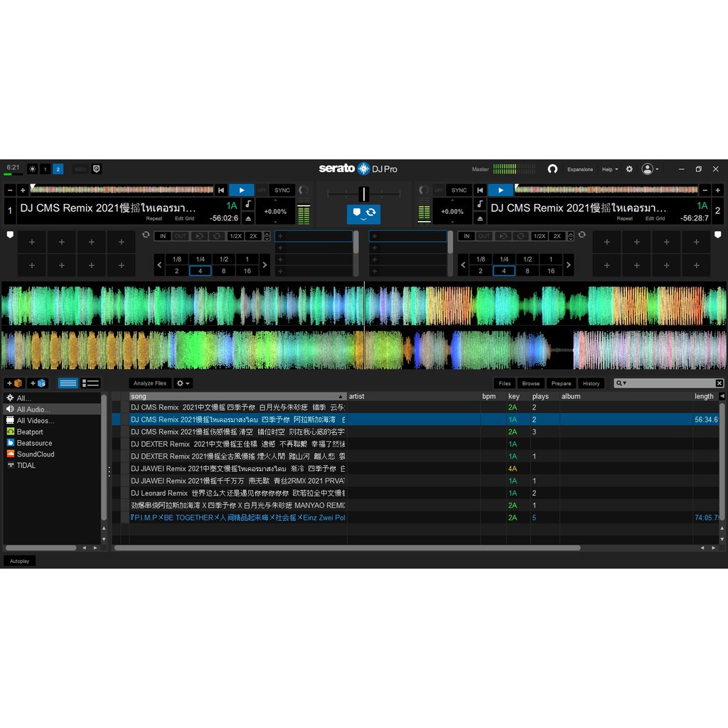Switch display to two-deck mode
Screen dimensions: 728x728
(58, 169)
